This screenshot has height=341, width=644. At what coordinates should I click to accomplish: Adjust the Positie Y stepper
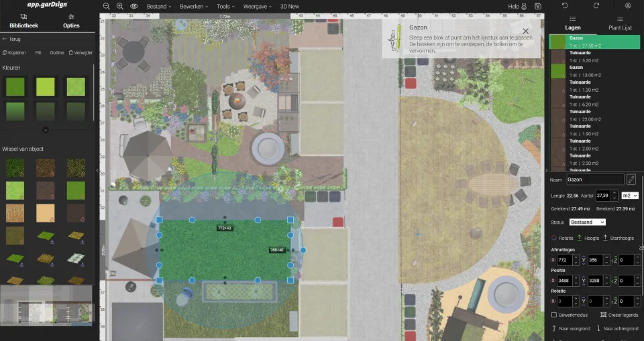click(606, 281)
